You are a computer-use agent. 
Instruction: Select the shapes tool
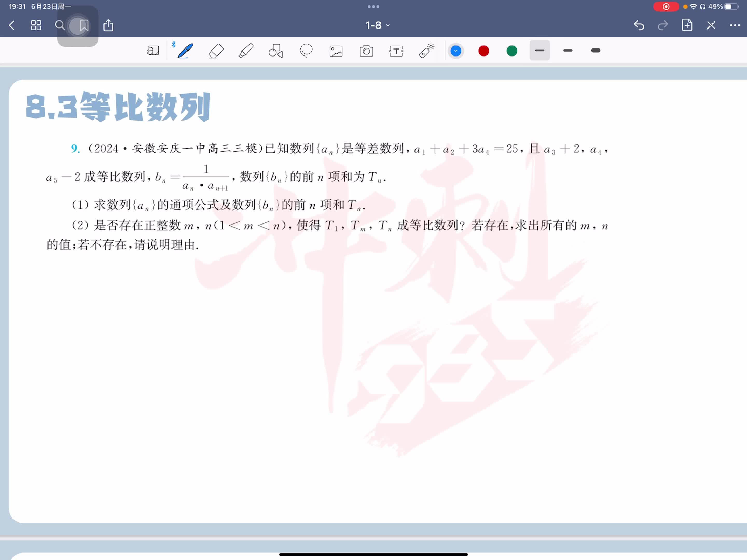click(x=275, y=51)
